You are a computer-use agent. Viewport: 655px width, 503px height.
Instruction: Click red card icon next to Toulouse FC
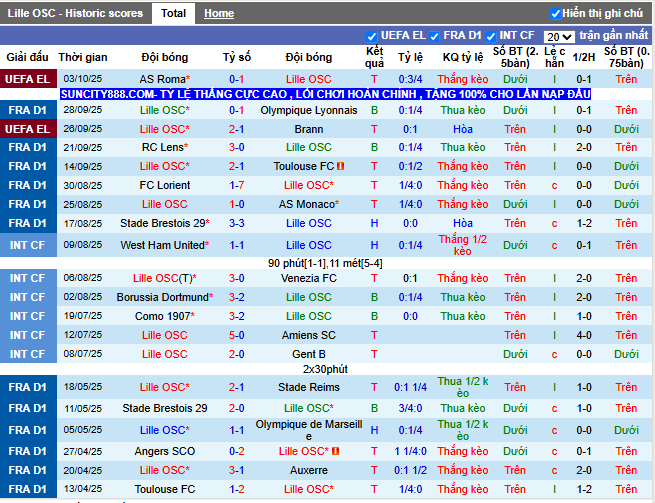340,166
